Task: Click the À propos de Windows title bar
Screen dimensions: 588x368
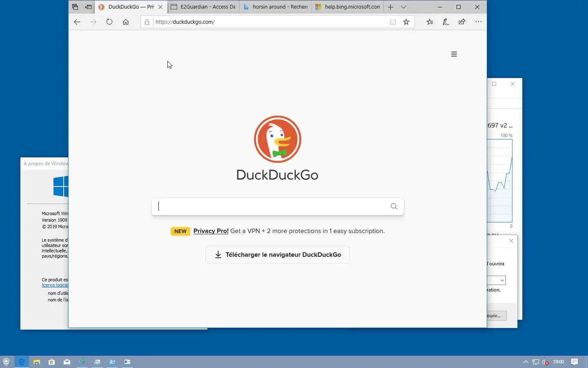Action: (x=45, y=164)
